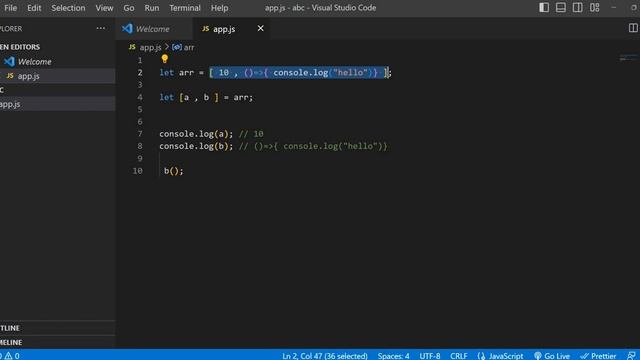Click VS Code icon on Welcome tab
This screenshot has height=360, width=640.
(127, 29)
